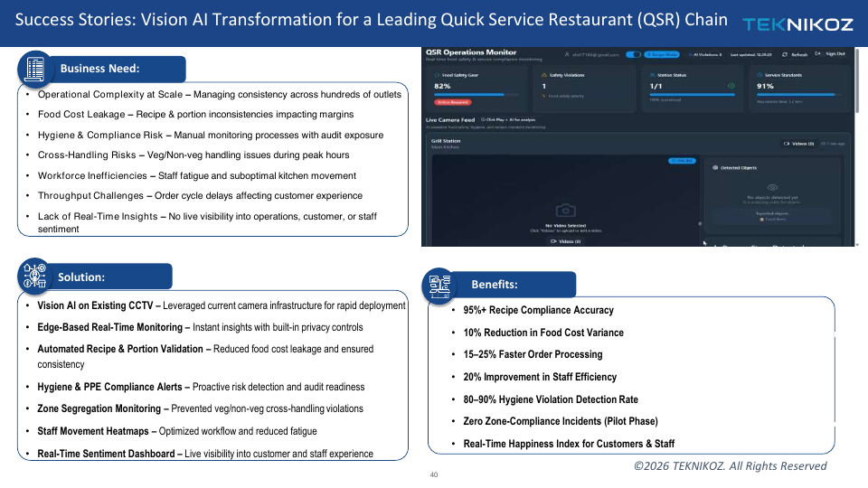Click the user profile icon beside the email
868x488 pixels.
(x=567, y=55)
